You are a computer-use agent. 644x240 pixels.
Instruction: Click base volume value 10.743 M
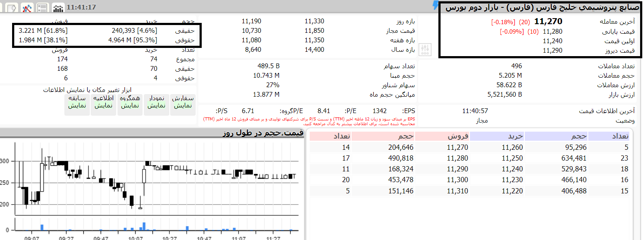tap(266, 76)
